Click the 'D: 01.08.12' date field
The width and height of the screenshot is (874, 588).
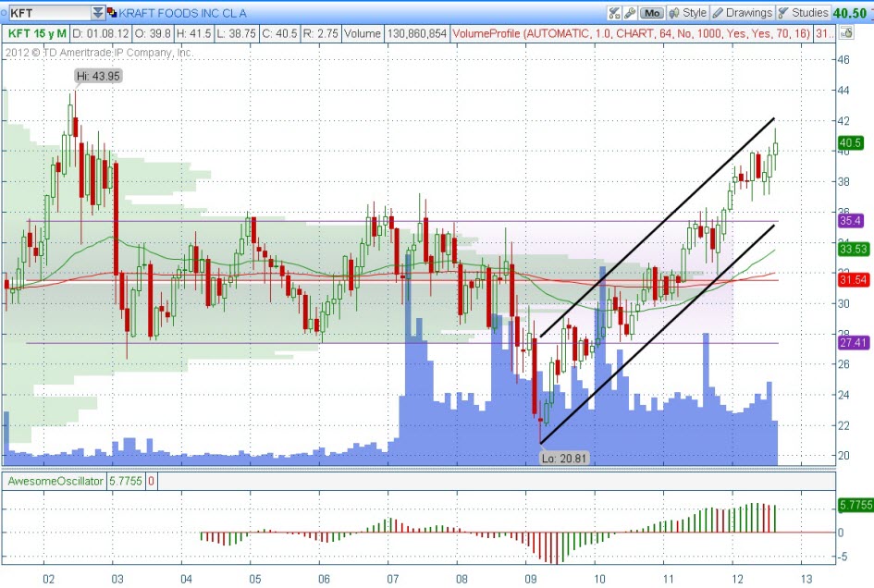tap(101, 33)
